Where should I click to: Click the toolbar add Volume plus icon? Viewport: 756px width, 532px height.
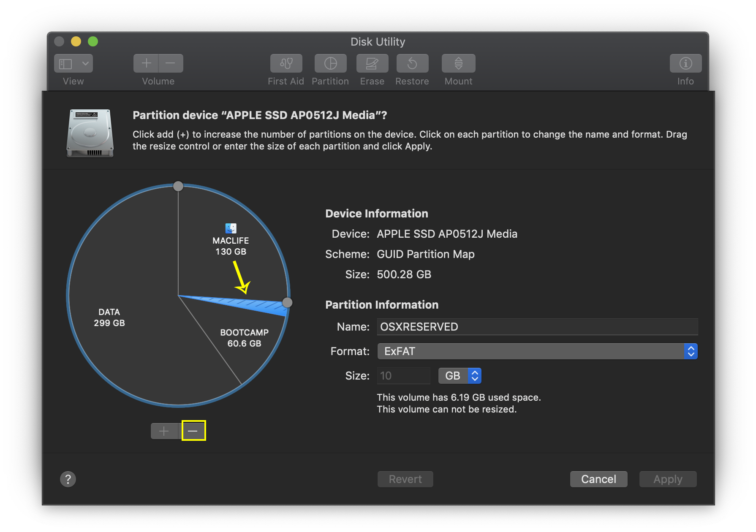coord(146,64)
